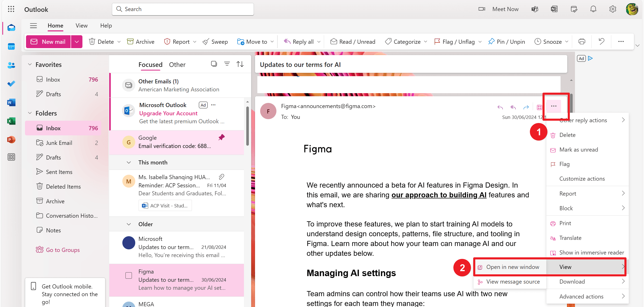Viewport: 644px width, 307px height.
Task: Open Apps icon in message header
Action: (x=539, y=107)
